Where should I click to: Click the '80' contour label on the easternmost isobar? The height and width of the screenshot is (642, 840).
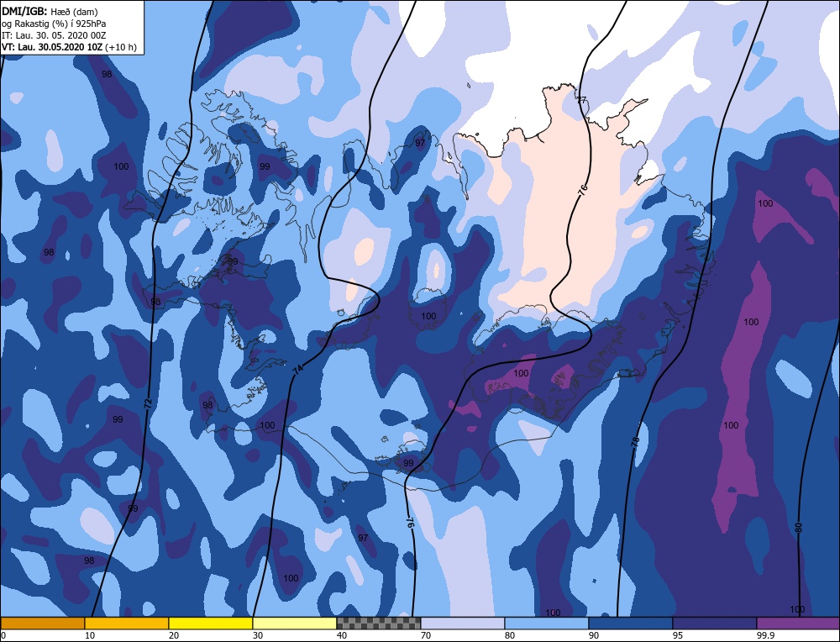pos(799,528)
